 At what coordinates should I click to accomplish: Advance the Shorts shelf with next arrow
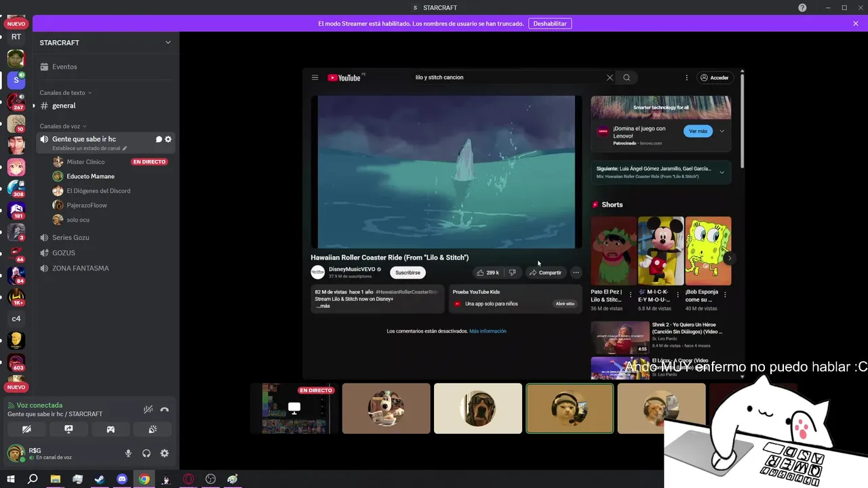pos(730,258)
